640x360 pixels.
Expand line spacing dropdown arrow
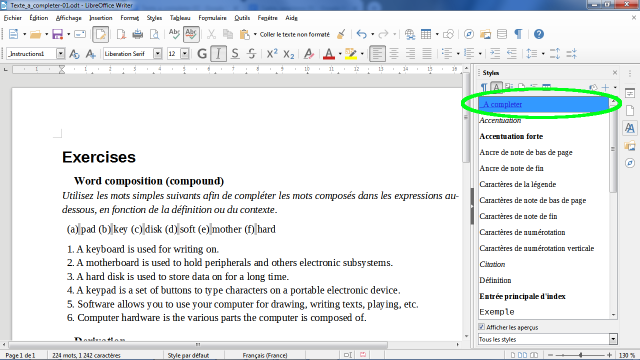pyautogui.click(x=543, y=53)
